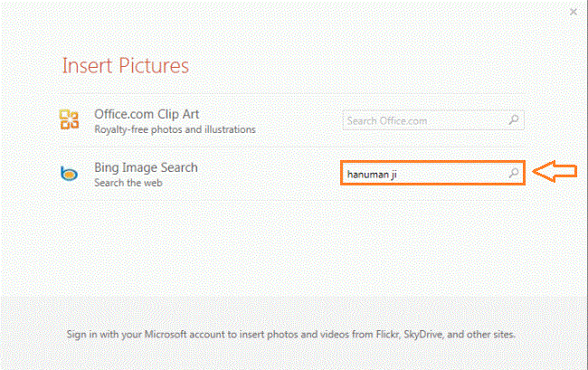Viewport: 588px width, 370px height.
Task: Click the orange arrow pointing at the search box
Action: coord(555,173)
